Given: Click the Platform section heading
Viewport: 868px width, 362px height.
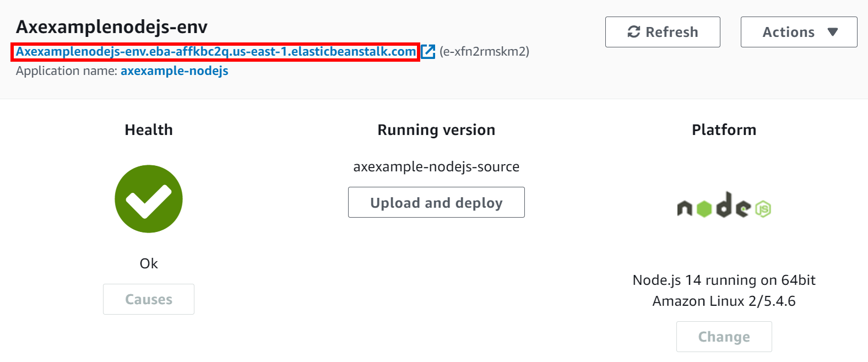Looking at the screenshot, I should coord(724,130).
